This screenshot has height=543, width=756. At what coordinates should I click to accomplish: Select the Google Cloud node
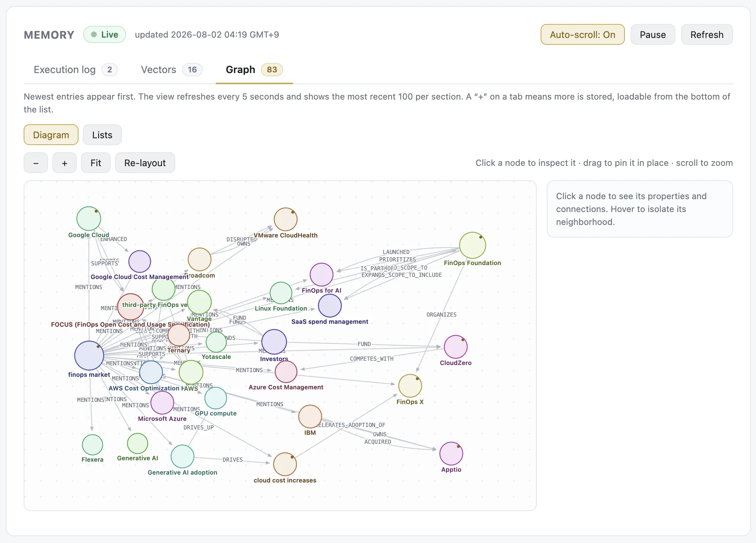coord(89,218)
